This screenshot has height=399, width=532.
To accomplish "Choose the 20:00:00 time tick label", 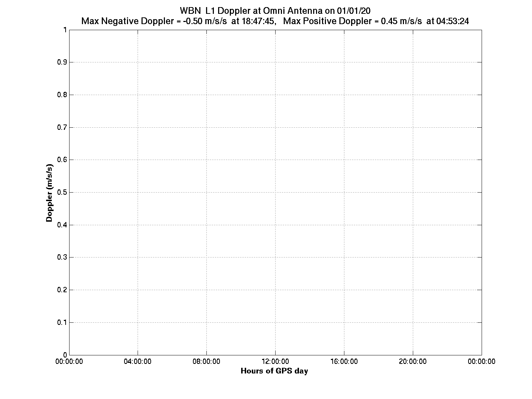I will pos(413,361).
